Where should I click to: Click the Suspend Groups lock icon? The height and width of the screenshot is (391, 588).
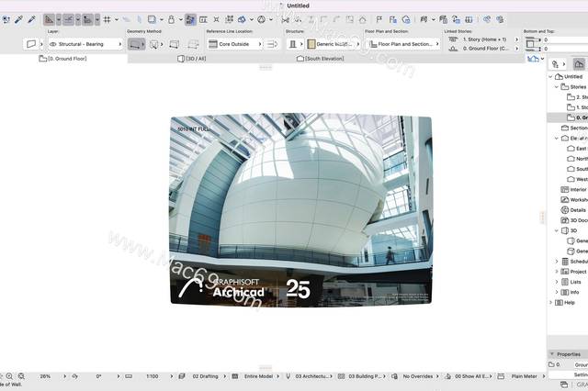[172, 19]
